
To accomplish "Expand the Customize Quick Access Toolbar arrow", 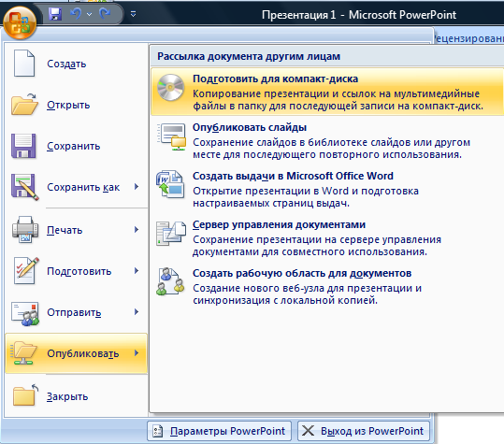I will [133, 14].
